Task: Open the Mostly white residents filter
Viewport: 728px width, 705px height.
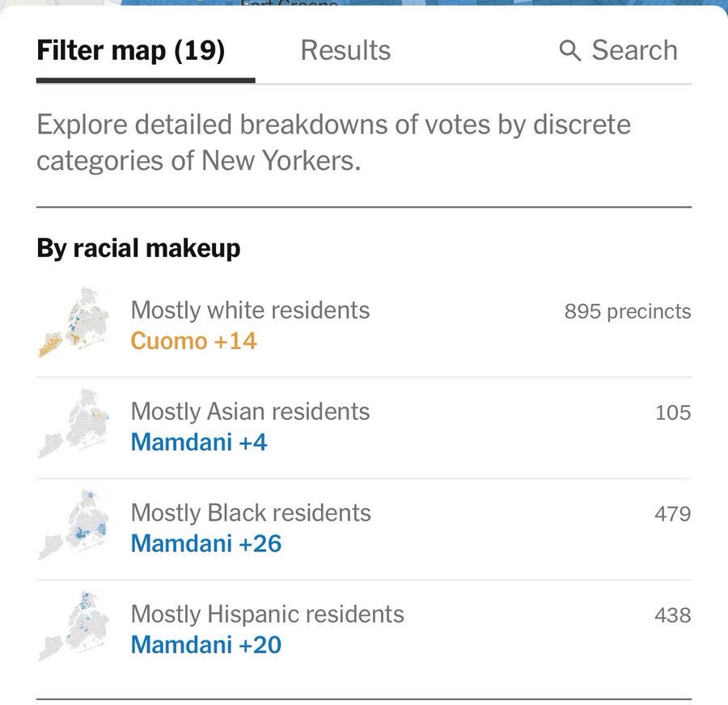Action: [x=251, y=310]
